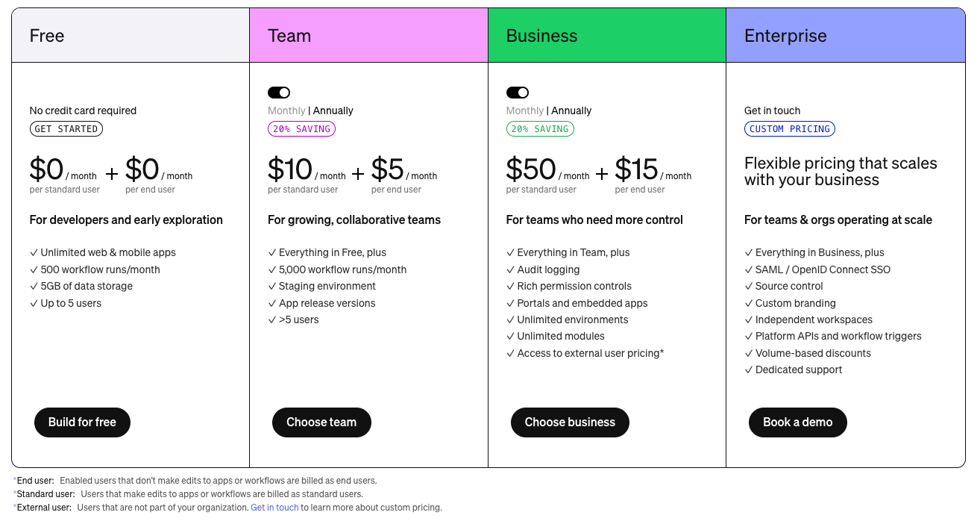The height and width of the screenshot is (524, 980).
Task: Click the Choose business button
Action: [570, 422]
